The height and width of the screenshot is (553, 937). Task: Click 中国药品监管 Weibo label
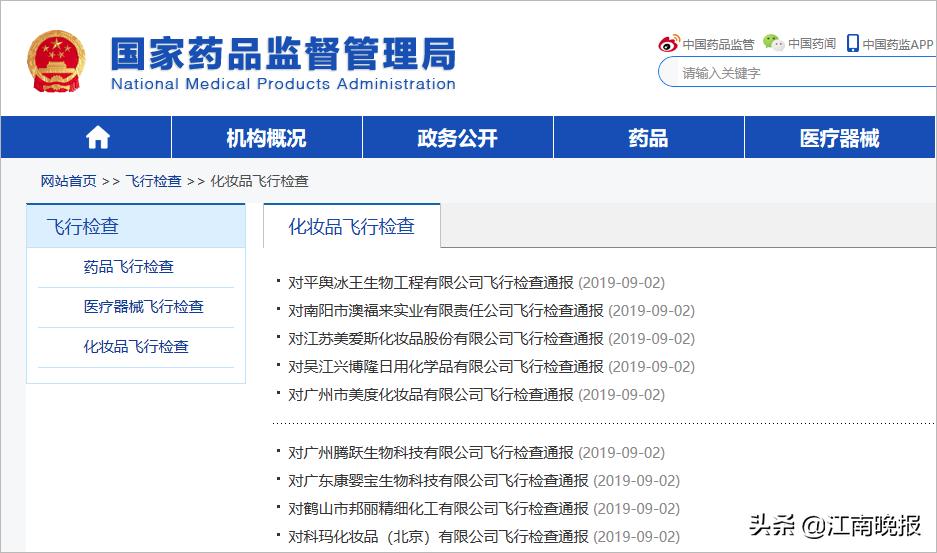point(718,44)
